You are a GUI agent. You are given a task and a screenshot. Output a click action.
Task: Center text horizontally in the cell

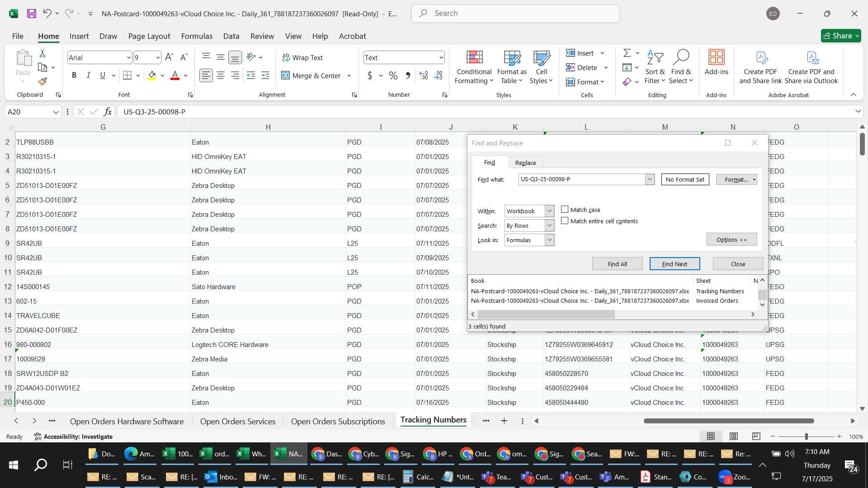tap(221, 75)
